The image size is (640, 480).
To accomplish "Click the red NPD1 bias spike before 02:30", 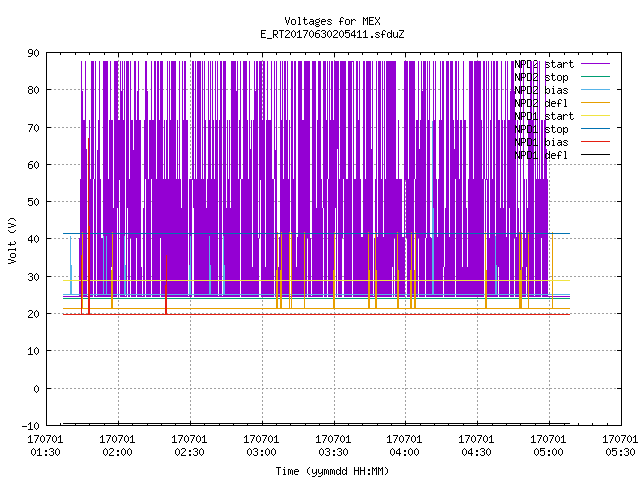I will (166, 284).
